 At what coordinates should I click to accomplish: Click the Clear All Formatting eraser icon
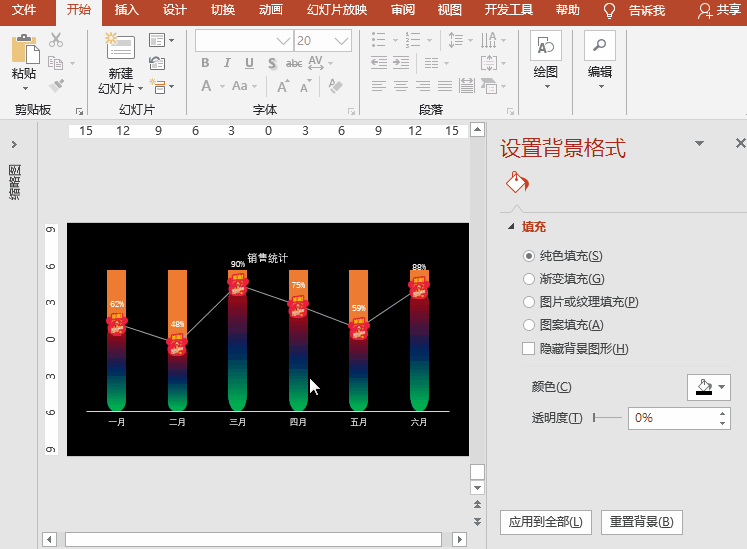point(335,86)
